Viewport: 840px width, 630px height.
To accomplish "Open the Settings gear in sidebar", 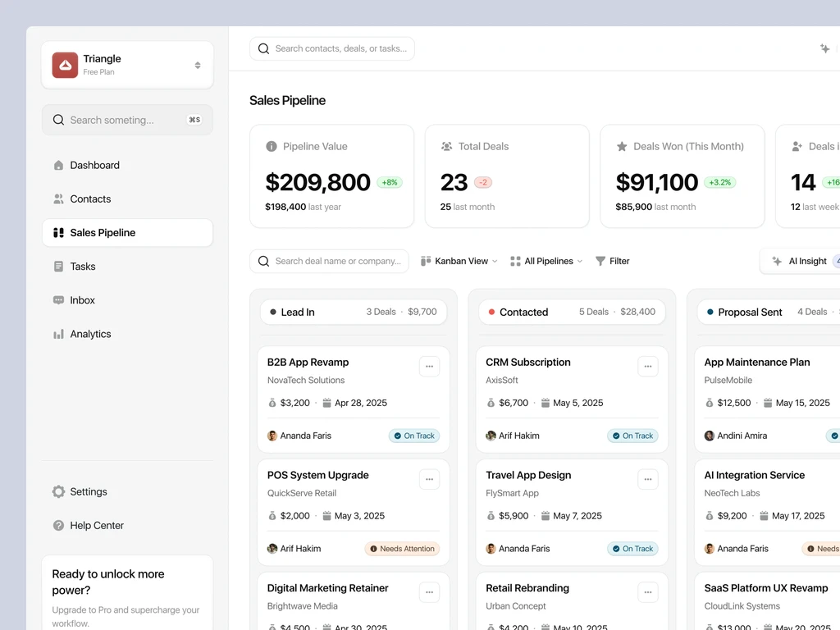I will pyautogui.click(x=58, y=492).
